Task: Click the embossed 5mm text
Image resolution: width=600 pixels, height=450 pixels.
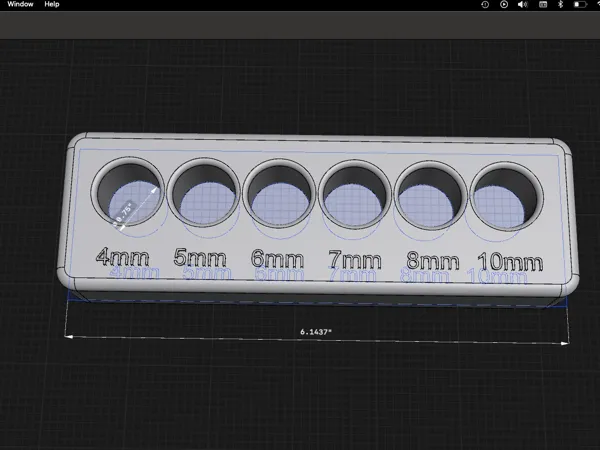Action: coord(200,258)
